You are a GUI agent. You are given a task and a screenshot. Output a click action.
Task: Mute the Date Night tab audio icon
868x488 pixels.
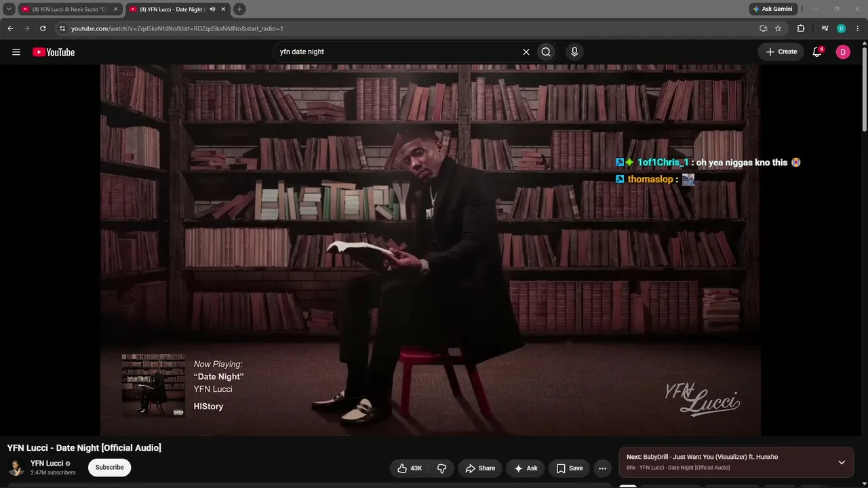pyautogui.click(x=212, y=9)
